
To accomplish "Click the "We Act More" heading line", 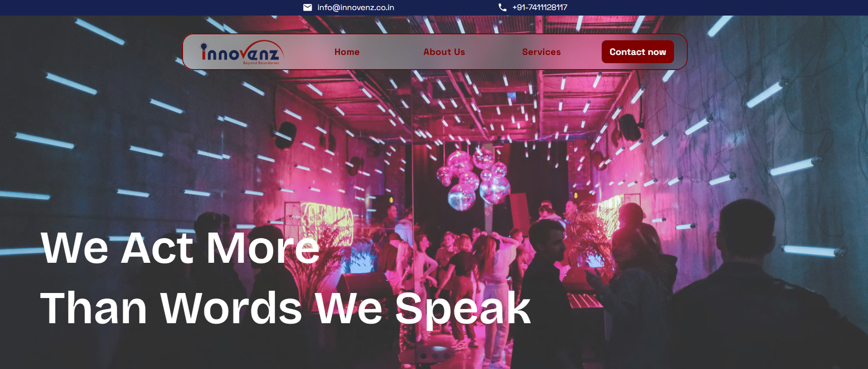I will pos(180,248).
